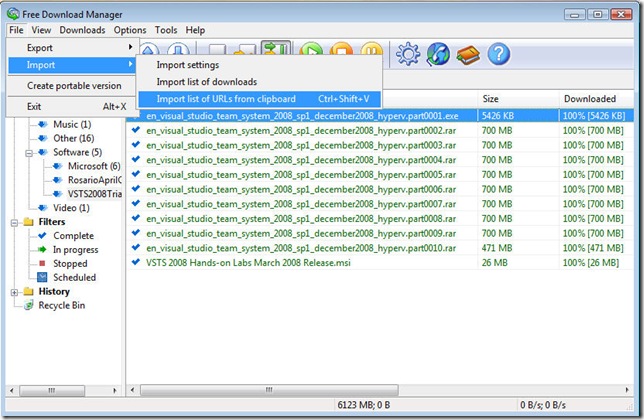Collapse the Filters tree node
Screen dimensions: 644x420
tap(14, 223)
